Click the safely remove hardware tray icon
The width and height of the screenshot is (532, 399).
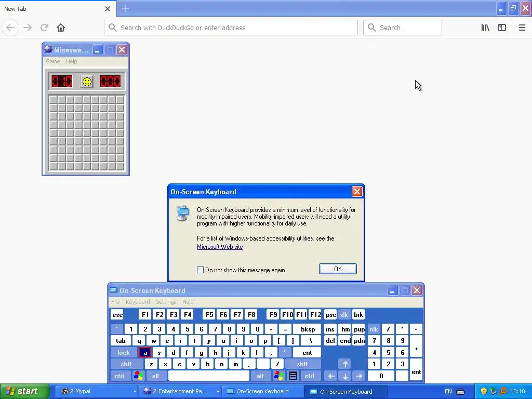coord(494,391)
